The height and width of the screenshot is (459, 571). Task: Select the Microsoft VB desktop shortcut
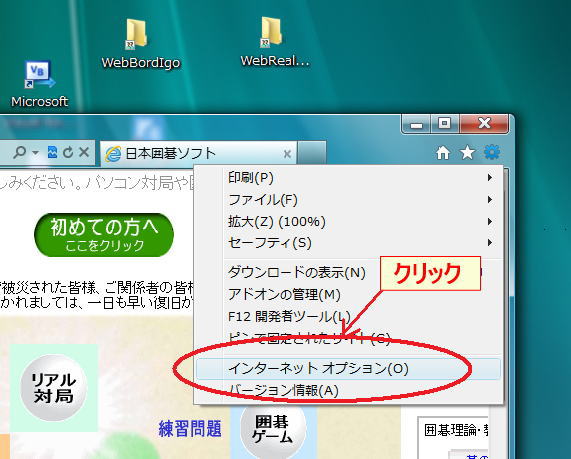click(x=39, y=84)
